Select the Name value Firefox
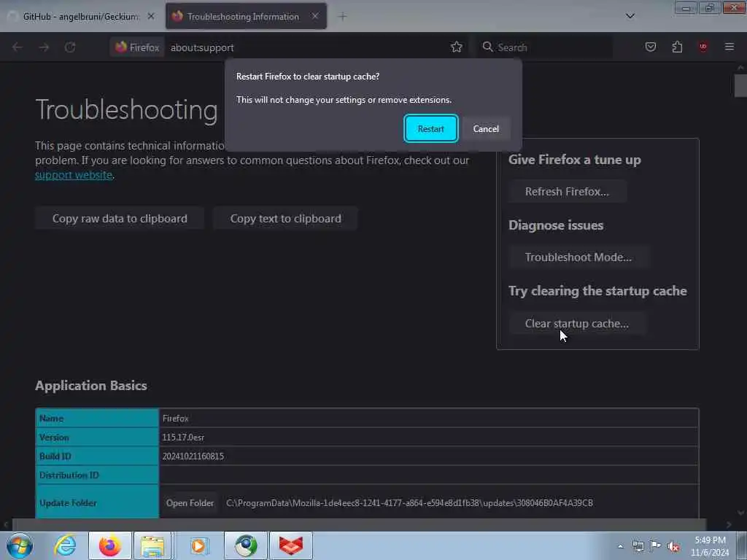The width and height of the screenshot is (747, 560). [175, 419]
